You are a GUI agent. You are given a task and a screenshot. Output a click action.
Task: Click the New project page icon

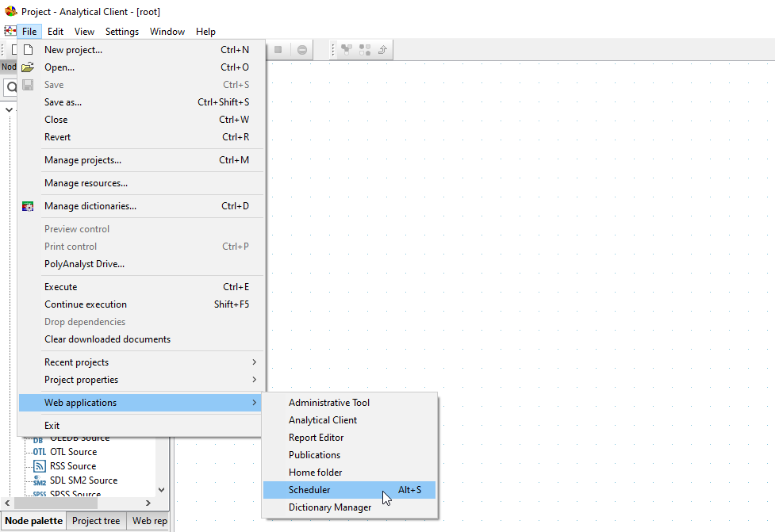coord(28,50)
